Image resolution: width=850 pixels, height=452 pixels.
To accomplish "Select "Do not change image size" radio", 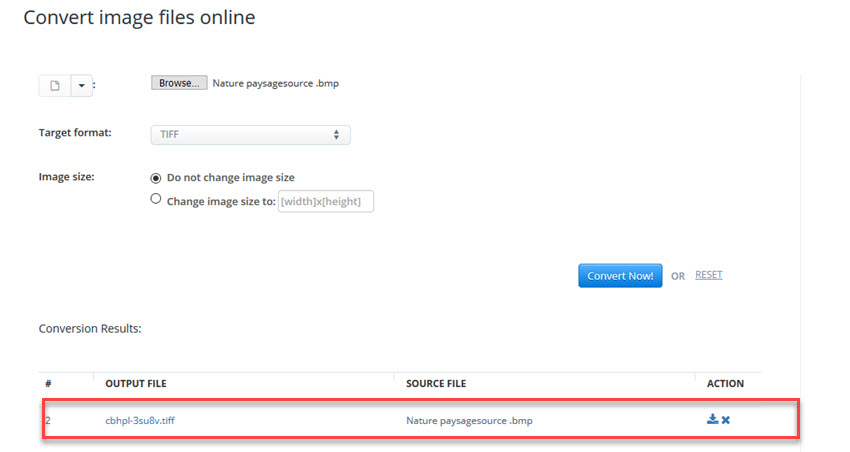I will tap(155, 178).
